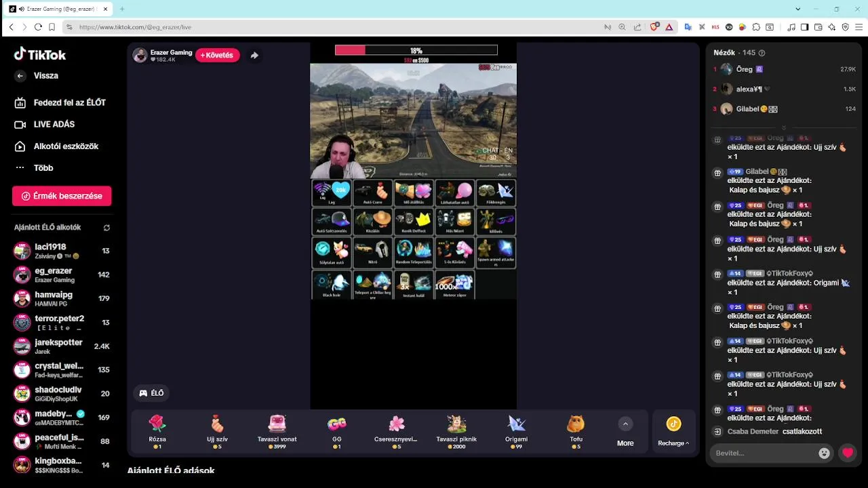Screen dimensions: 868x488
Task: Send the Cseresznyevi... blossom gift
Action: [397, 432]
